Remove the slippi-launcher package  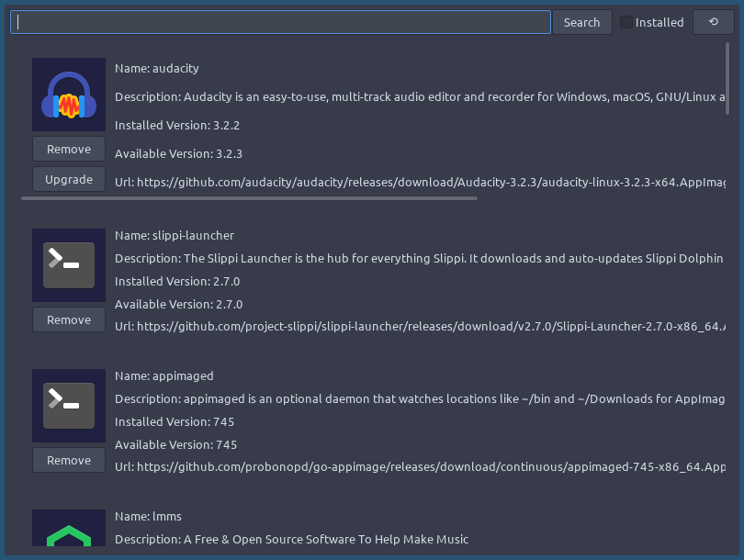69,319
